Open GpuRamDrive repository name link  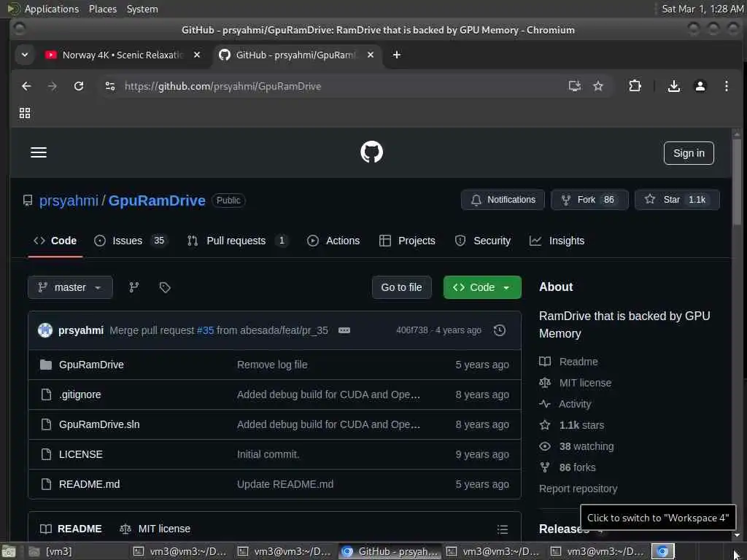157,201
